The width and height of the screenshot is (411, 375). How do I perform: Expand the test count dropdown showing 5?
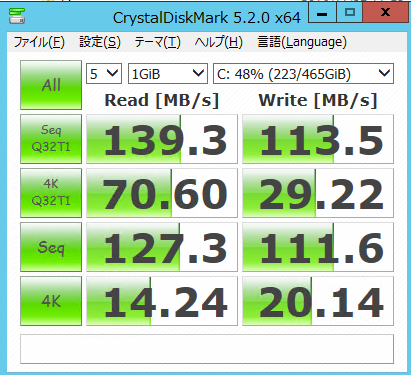[104, 73]
